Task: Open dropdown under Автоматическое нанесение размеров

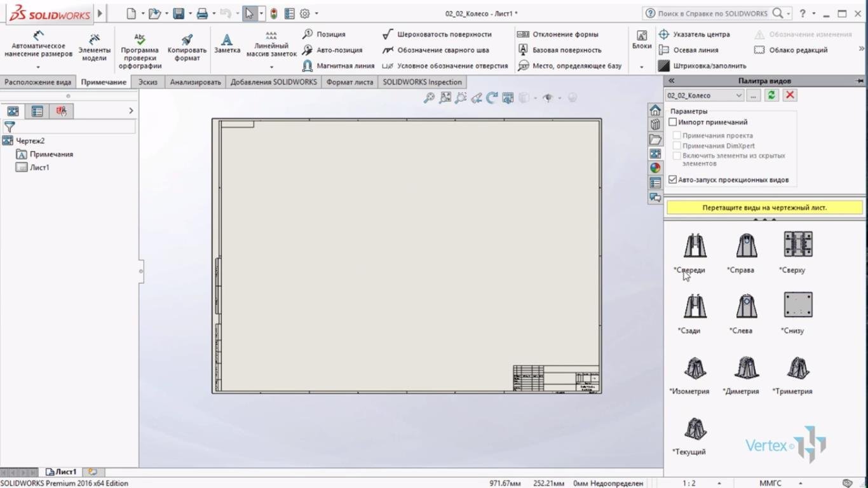Action: click(38, 67)
